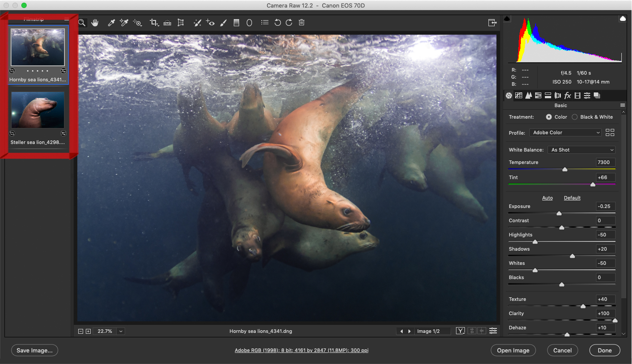Open the White Balance dropdown
The image size is (632, 364).
581,150
